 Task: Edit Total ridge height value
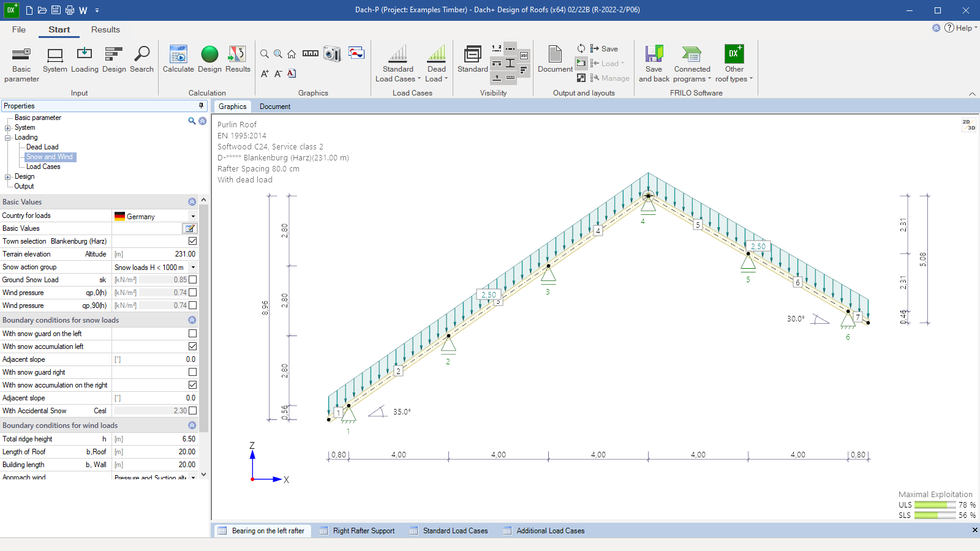(155, 439)
